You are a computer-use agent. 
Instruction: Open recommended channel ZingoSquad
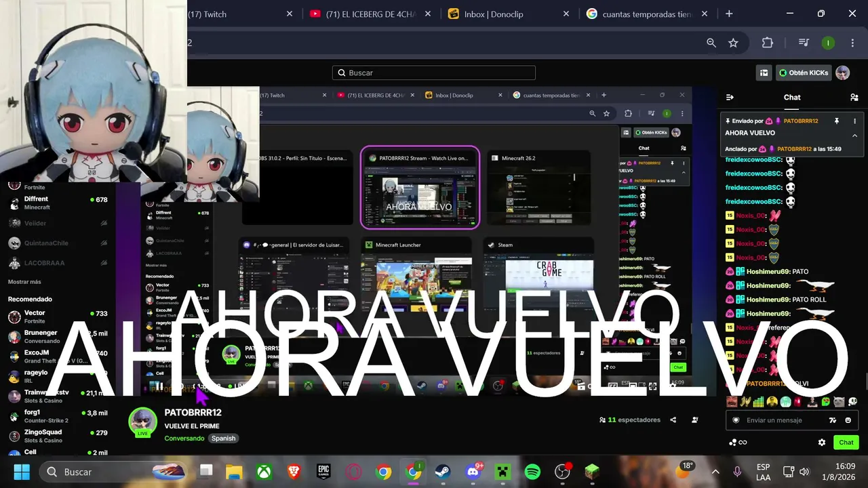coord(58,436)
